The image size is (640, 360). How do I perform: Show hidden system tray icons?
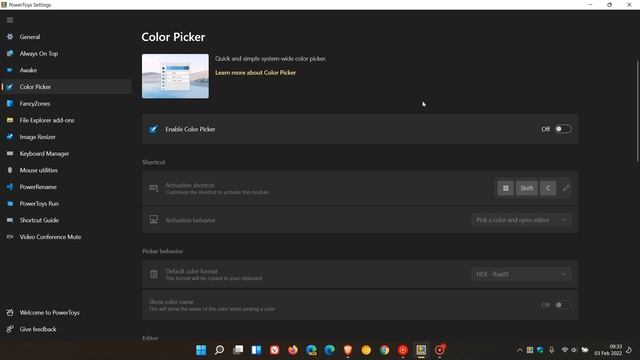pyautogui.click(x=520, y=350)
